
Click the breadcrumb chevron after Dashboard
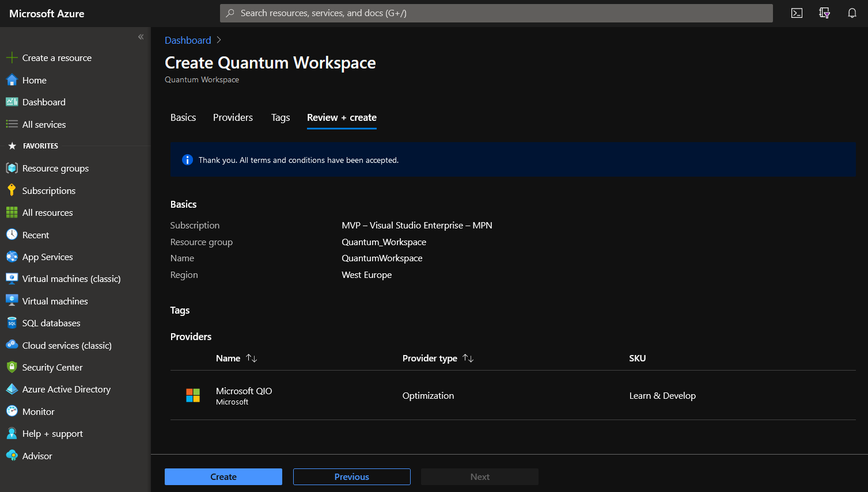(x=219, y=40)
